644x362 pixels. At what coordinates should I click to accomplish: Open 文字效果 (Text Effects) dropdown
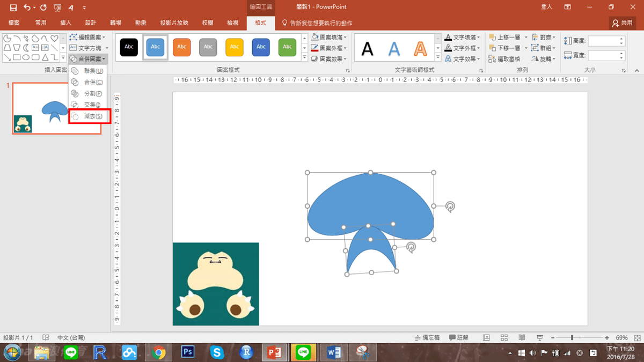(x=462, y=59)
